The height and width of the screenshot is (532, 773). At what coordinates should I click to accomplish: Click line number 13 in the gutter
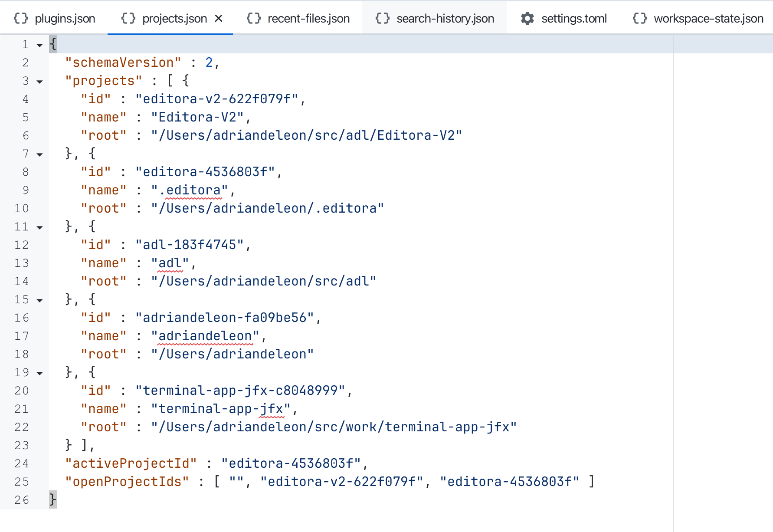click(22, 263)
